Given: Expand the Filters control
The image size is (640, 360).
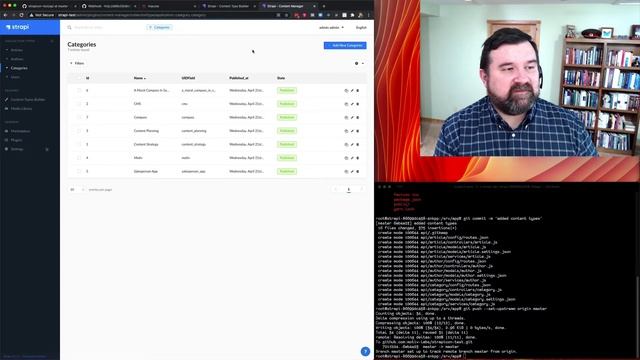Looking at the screenshot, I should click(77, 63).
